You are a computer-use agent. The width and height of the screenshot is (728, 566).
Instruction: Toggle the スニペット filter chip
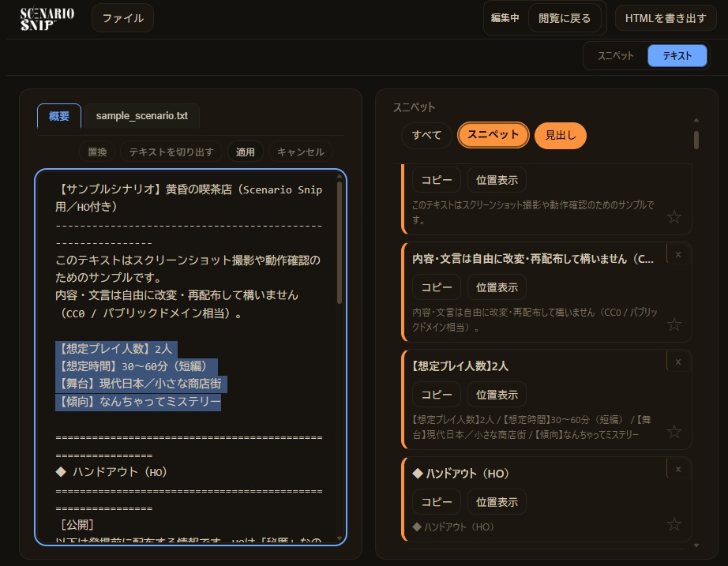coord(493,135)
